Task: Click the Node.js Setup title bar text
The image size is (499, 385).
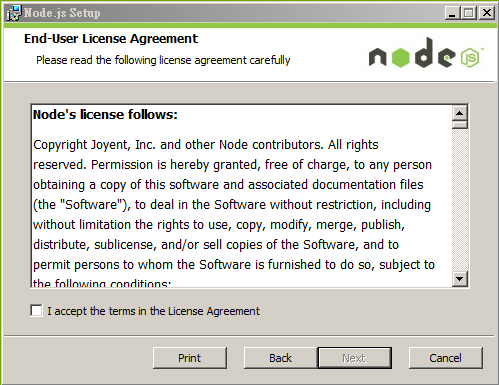Action: [x=62, y=13]
